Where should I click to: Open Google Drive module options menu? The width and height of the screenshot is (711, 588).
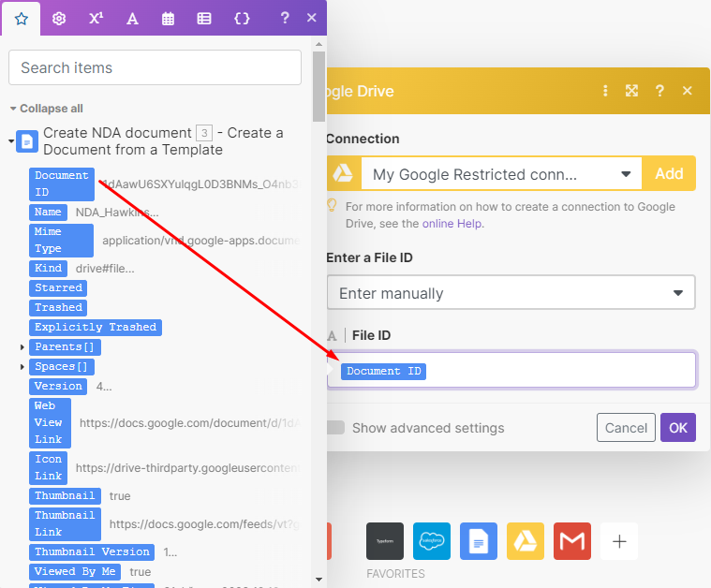tap(605, 91)
